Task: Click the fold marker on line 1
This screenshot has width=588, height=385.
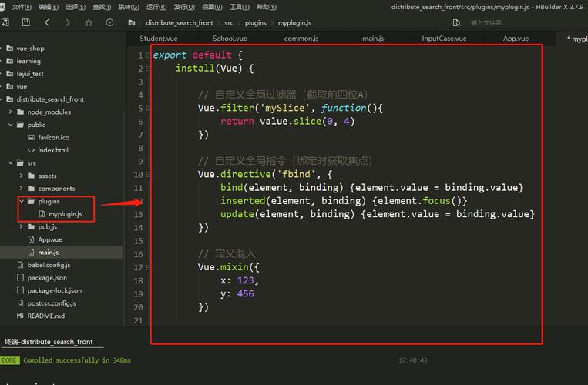Action: (x=149, y=55)
